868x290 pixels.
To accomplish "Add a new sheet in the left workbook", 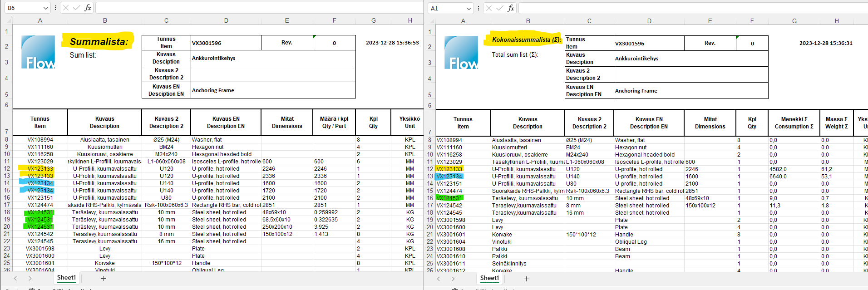I will point(103,278).
